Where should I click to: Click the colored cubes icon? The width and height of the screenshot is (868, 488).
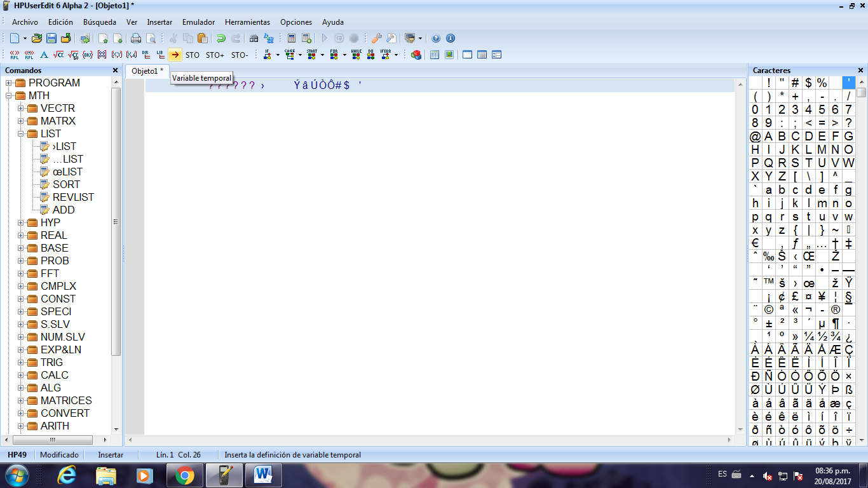tap(416, 55)
